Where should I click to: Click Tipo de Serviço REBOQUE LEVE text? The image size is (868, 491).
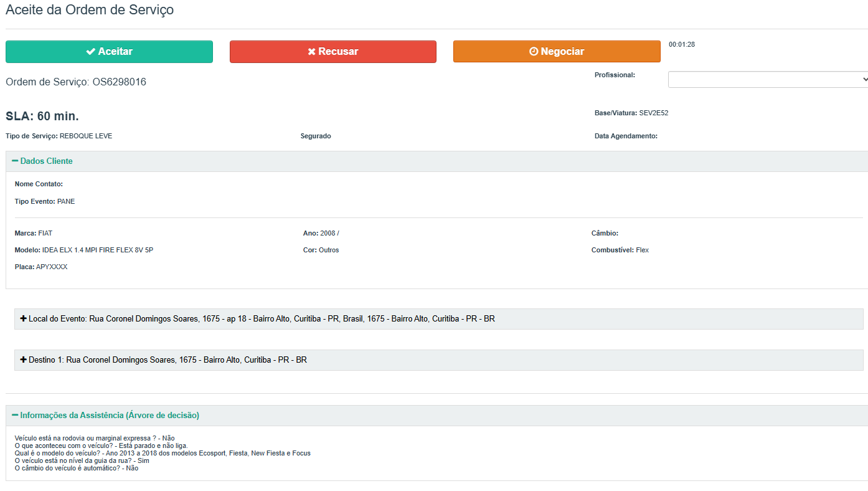[x=59, y=136]
